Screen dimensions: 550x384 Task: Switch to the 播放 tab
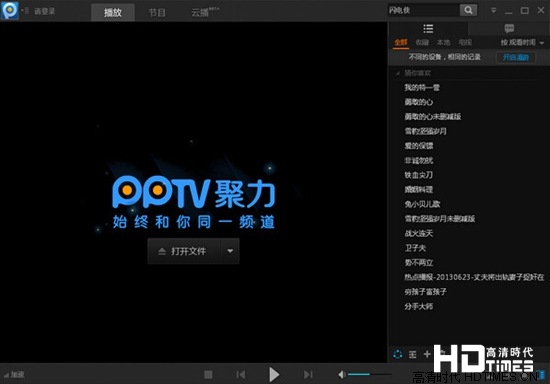coord(113,13)
